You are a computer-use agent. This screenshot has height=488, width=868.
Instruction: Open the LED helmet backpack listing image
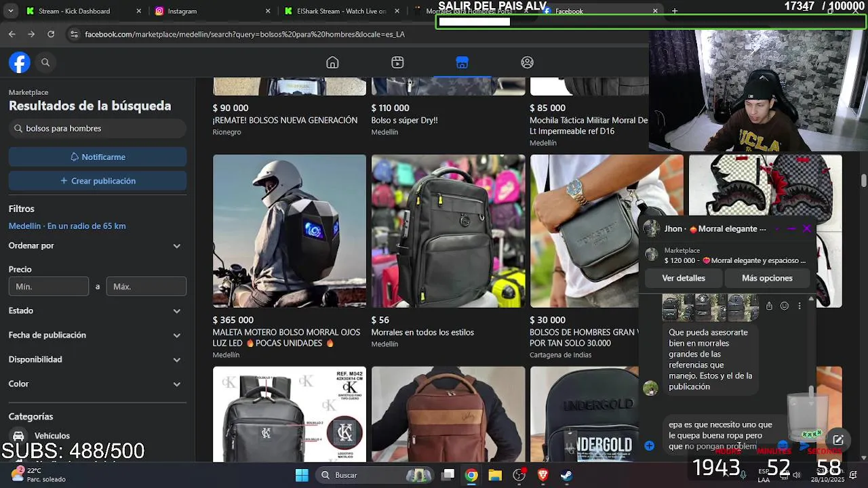click(290, 231)
